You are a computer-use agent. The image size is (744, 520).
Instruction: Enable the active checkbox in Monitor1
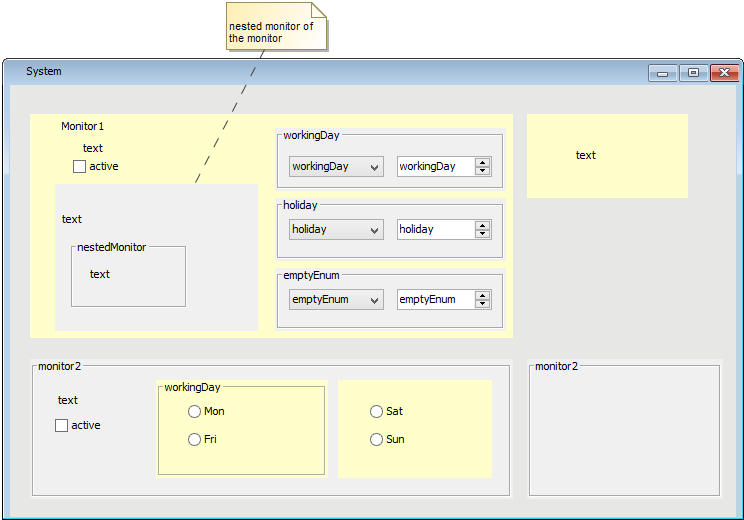coord(79,167)
